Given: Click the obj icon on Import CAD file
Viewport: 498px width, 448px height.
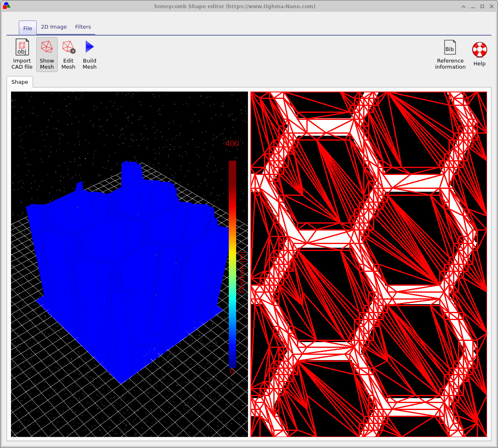Looking at the screenshot, I should (x=22, y=47).
